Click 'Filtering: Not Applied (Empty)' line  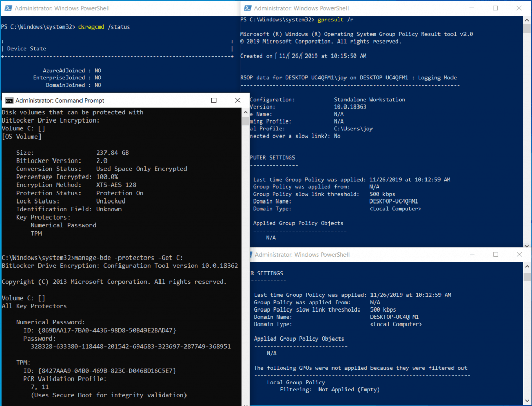pyautogui.click(x=330, y=390)
